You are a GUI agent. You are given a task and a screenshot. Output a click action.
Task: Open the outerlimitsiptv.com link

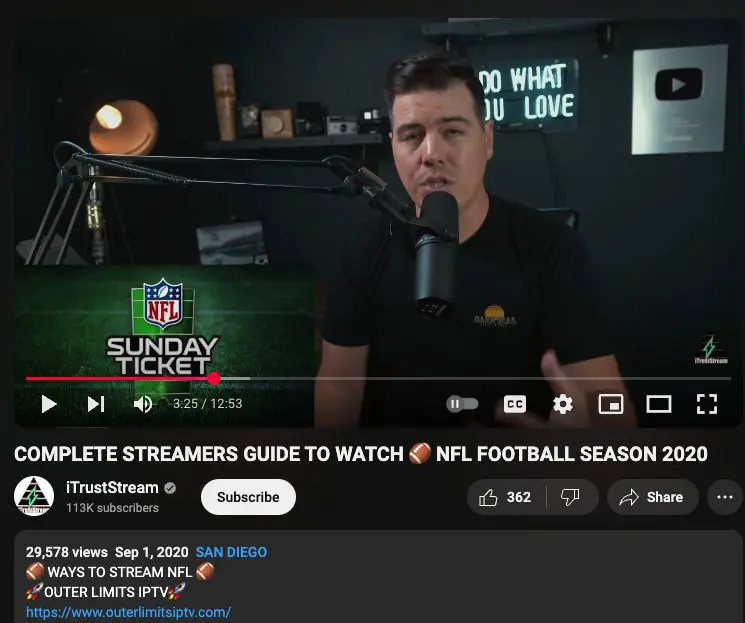pyautogui.click(x=128, y=612)
